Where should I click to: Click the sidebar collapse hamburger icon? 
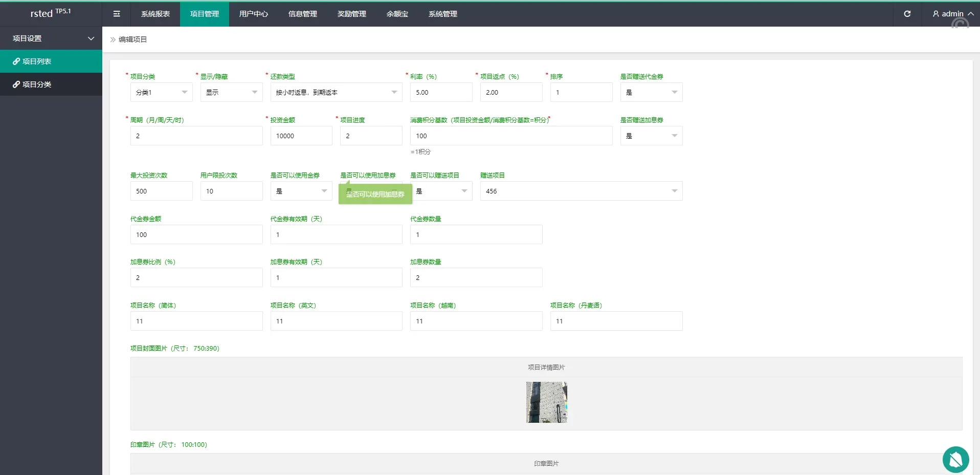click(x=117, y=14)
